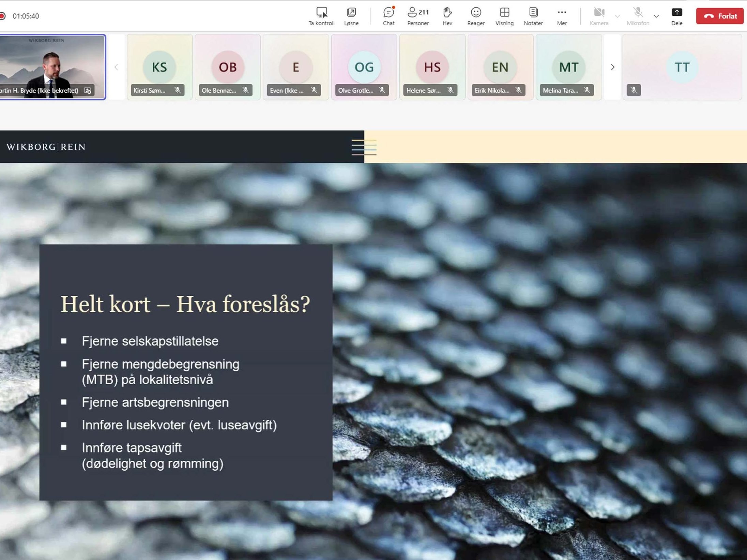Viewport: 747px width, 560px height.
Task: Take control of shared presentation
Action: (x=321, y=16)
